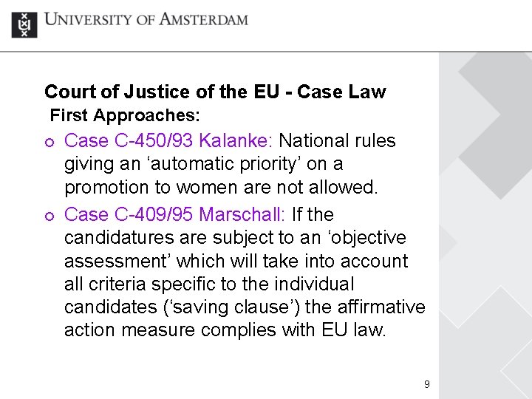The image size is (532, 399).
Task: Click the 'First Approaches:' subheading
Action: (125, 115)
